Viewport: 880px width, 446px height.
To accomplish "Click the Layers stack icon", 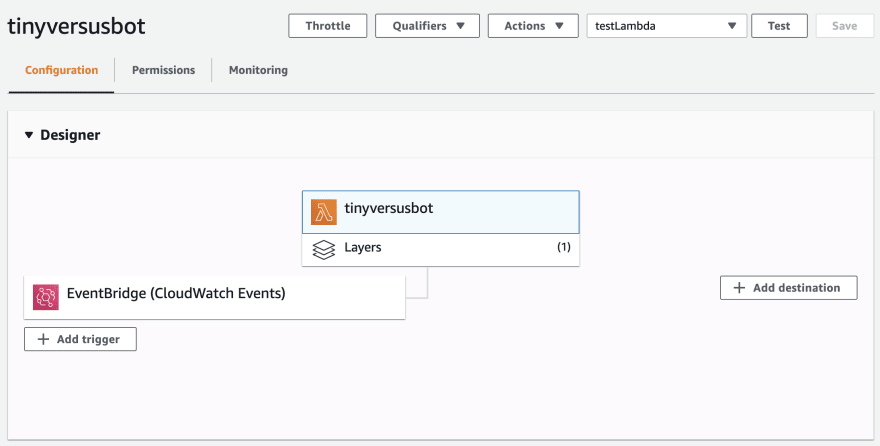I will coord(324,250).
